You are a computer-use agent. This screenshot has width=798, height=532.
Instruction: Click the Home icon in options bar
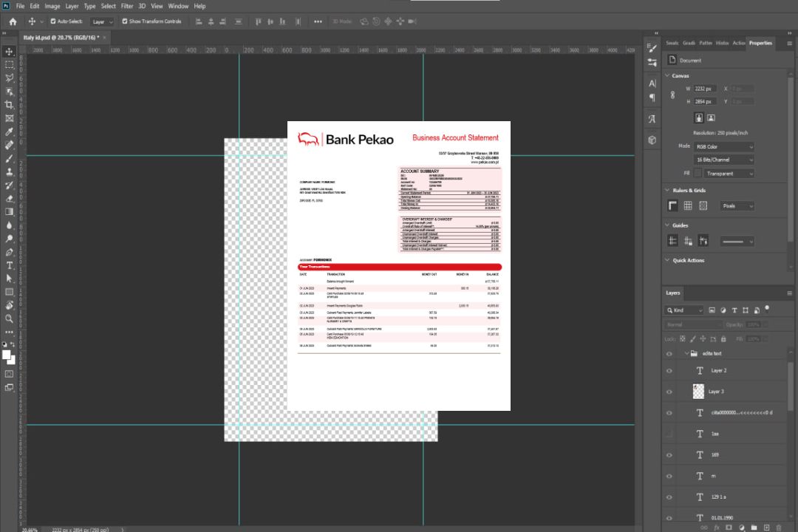[13, 21]
